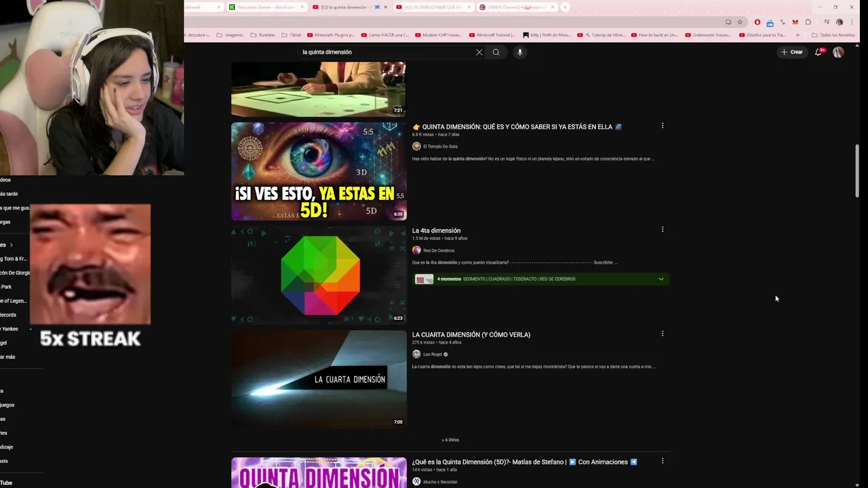Open Todos los favoritos folder
868x488 pixels.
click(x=833, y=35)
